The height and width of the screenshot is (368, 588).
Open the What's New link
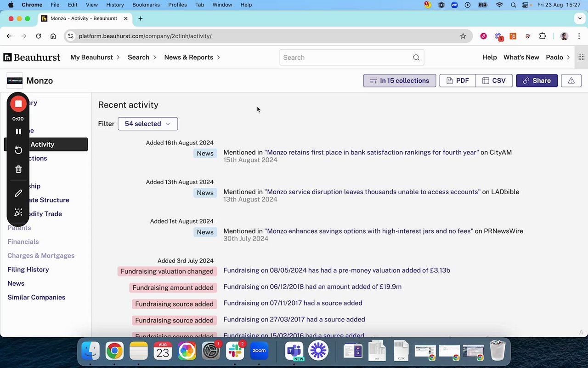pos(521,57)
